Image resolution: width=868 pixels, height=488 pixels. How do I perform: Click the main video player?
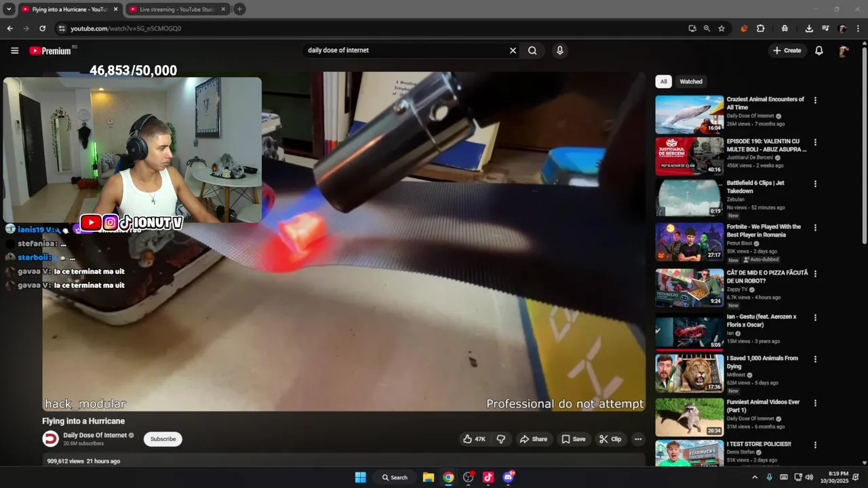343,241
